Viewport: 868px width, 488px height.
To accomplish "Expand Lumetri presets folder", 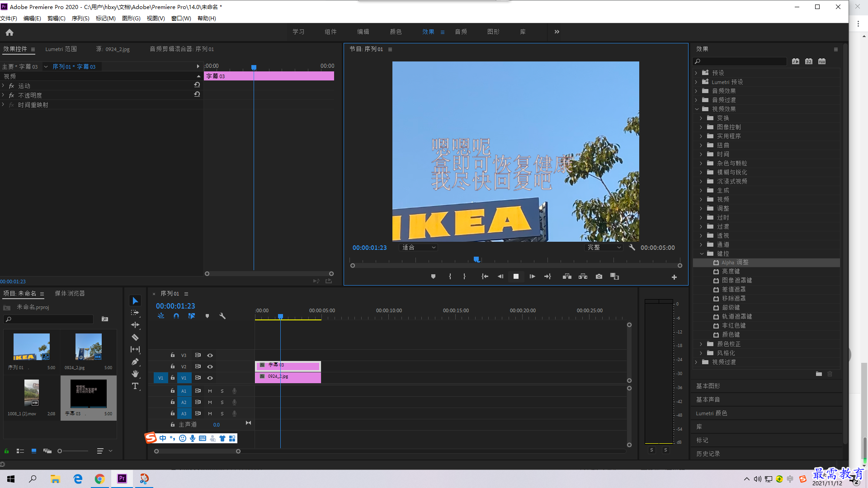I will pyautogui.click(x=696, y=82).
